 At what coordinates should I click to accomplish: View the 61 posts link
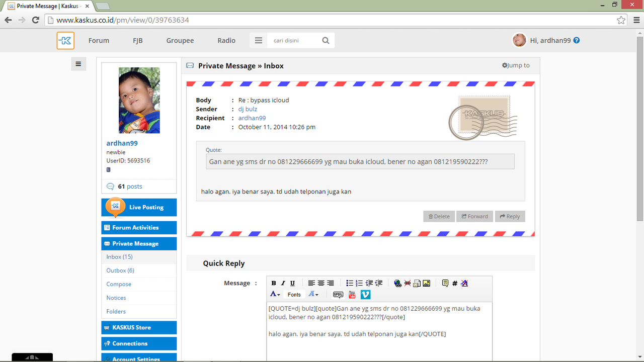[130, 187]
